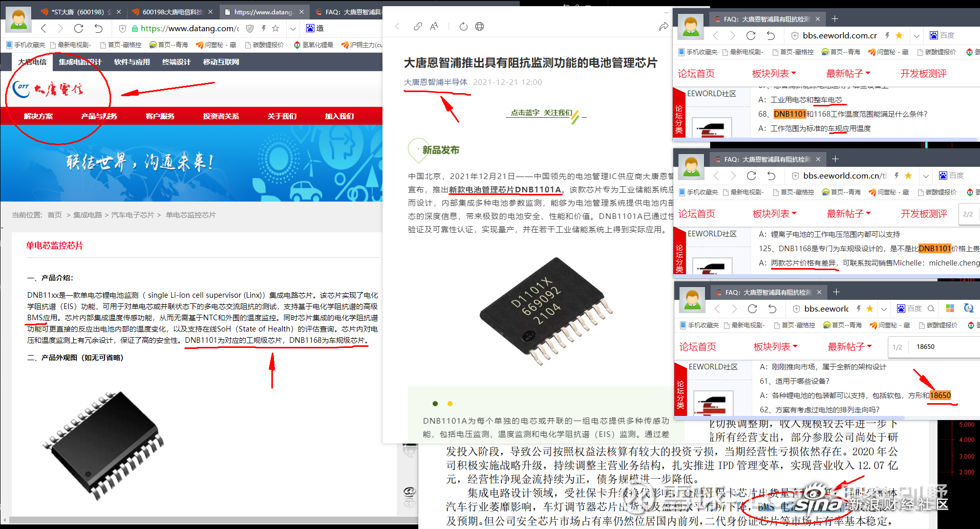Select the green carousel dot in article window
Screen dimensions: 980x529
(x=435, y=404)
